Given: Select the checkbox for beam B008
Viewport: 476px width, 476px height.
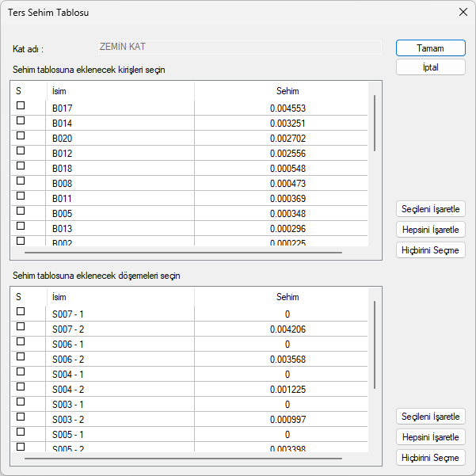Looking at the screenshot, I should click(21, 181).
